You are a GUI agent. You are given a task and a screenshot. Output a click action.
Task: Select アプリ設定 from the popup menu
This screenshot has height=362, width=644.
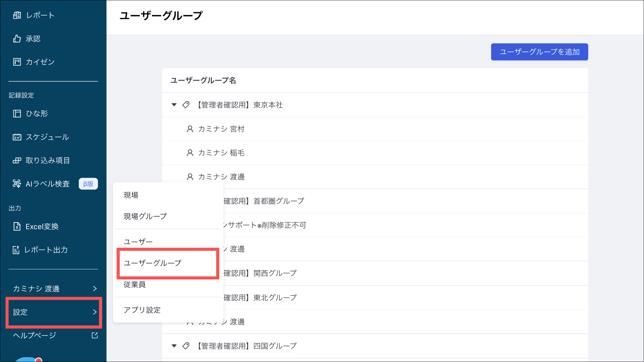[142, 310]
